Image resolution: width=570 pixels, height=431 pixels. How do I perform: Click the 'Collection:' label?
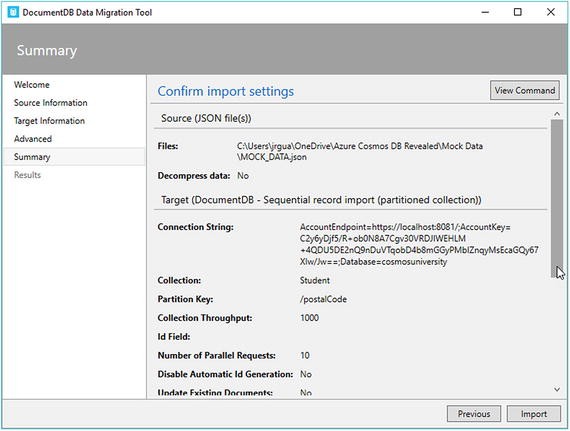[179, 281]
